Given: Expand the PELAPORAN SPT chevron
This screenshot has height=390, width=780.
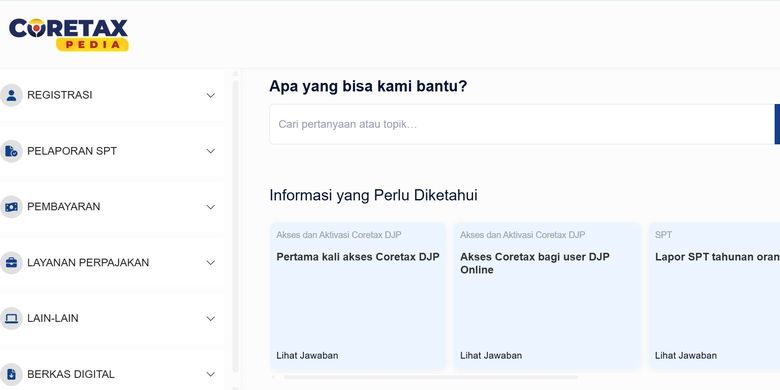Looking at the screenshot, I should [x=211, y=151].
